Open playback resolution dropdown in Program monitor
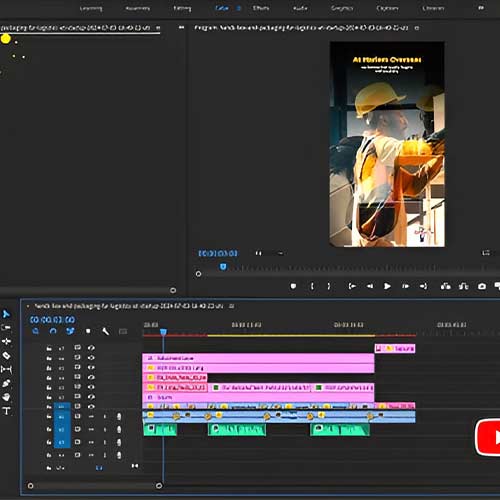The image size is (500, 500). click(486, 253)
